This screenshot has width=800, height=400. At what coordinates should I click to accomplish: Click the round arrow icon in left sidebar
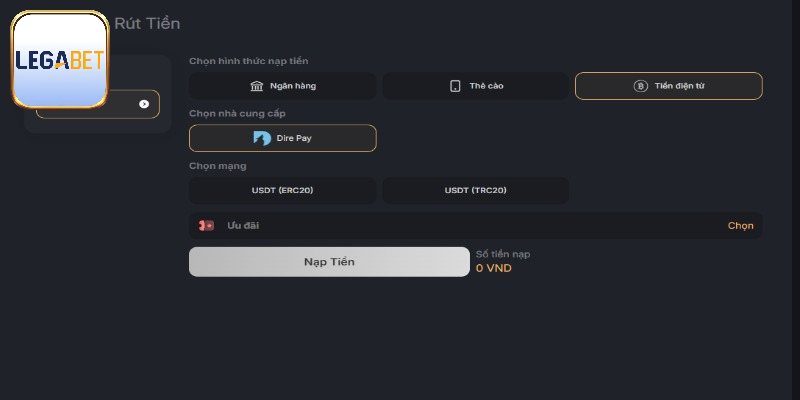coord(144,104)
